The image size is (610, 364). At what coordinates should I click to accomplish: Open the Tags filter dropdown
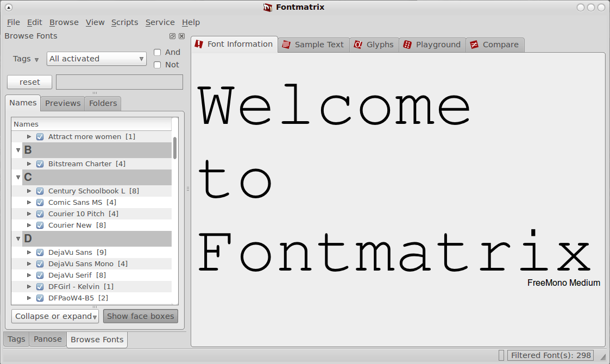click(26, 59)
